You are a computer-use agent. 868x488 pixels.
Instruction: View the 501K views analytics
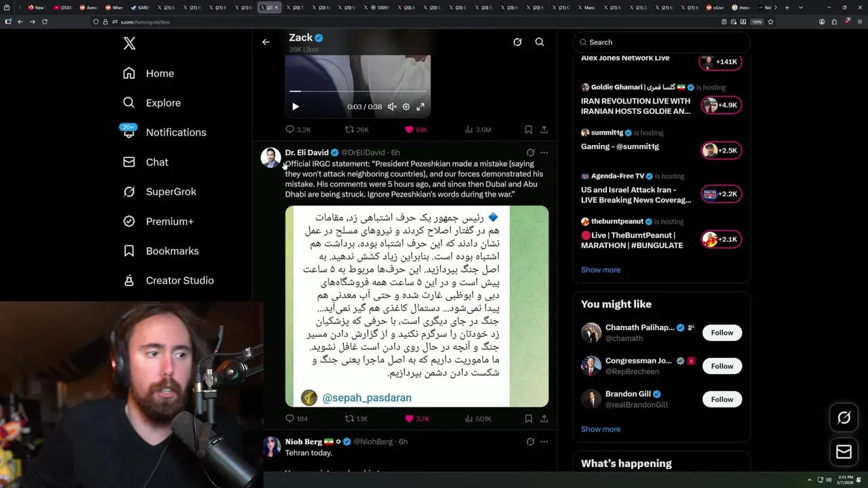coord(477,419)
